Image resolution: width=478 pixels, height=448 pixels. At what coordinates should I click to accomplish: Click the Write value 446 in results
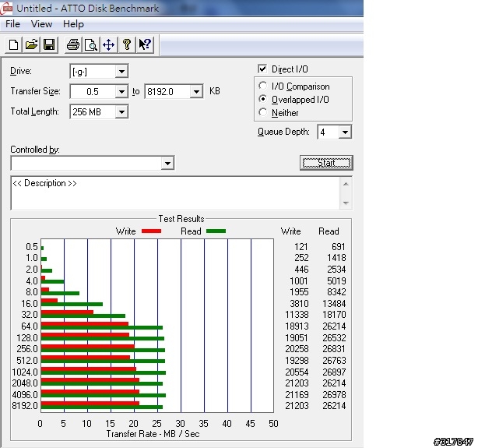pyautogui.click(x=301, y=270)
